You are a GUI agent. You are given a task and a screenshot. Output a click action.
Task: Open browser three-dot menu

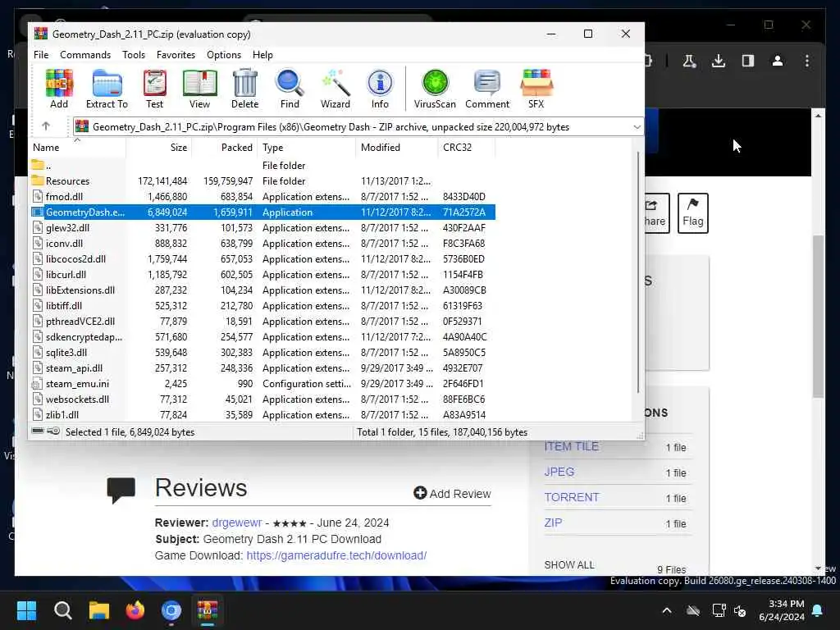click(807, 61)
